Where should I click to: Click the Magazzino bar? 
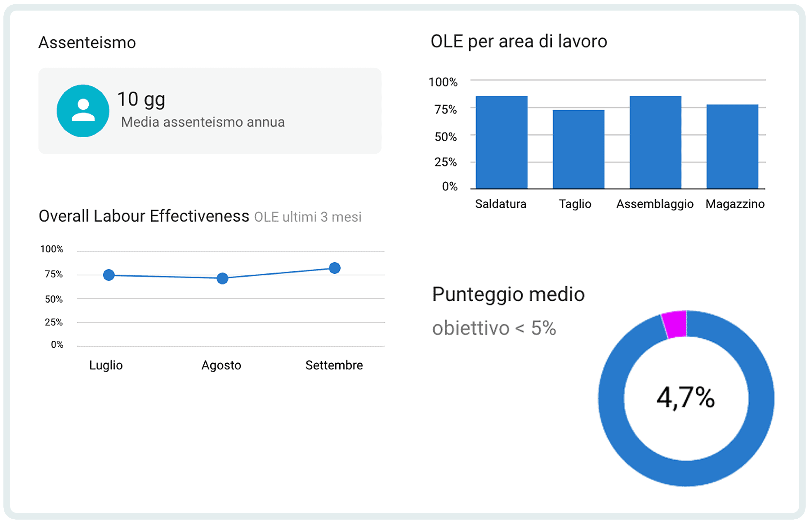(x=733, y=146)
